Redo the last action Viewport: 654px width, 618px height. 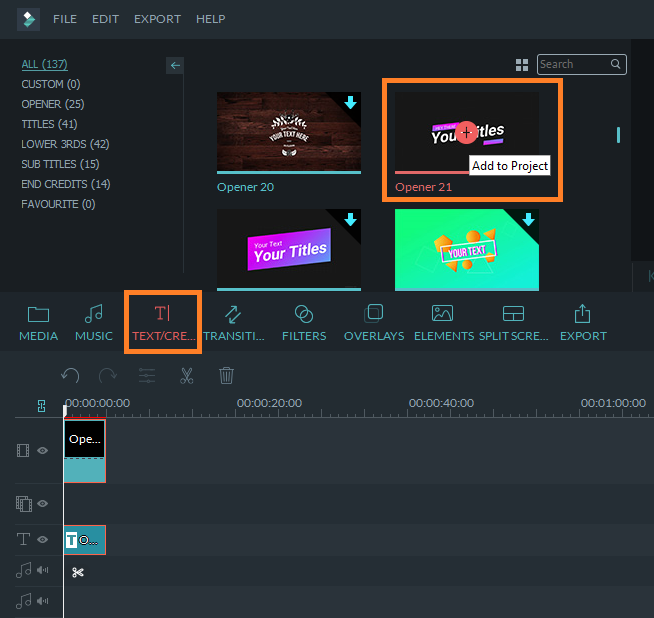(x=108, y=375)
